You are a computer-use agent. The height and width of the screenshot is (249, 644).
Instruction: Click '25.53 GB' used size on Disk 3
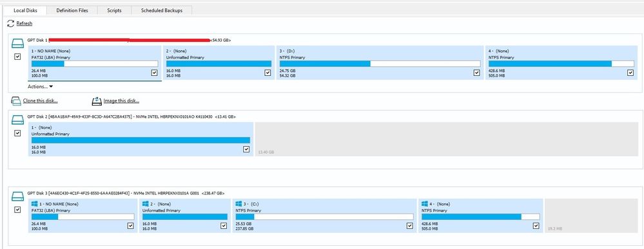tap(244, 223)
